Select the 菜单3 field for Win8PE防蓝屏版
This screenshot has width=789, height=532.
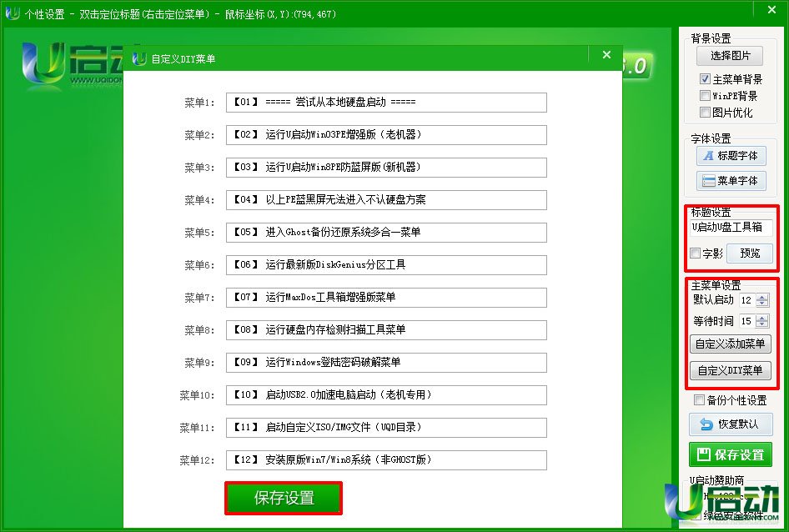386,168
